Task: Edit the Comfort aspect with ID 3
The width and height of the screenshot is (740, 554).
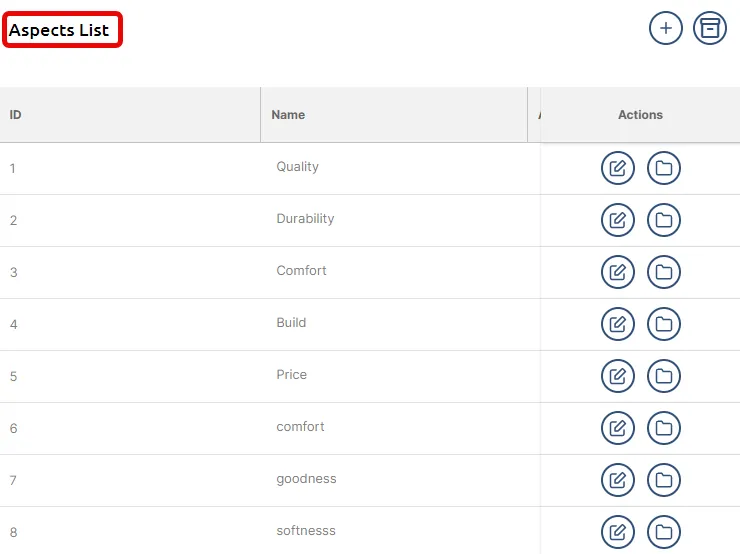Action: pos(617,272)
